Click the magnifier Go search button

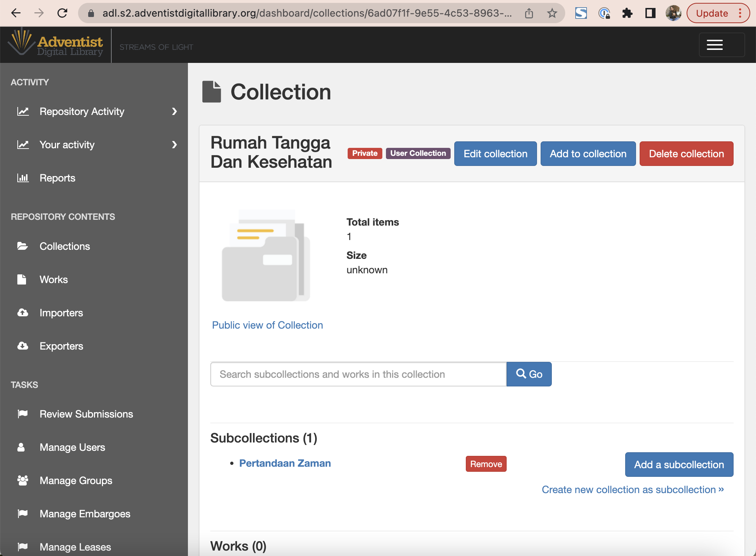pyautogui.click(x=529, y=374)
